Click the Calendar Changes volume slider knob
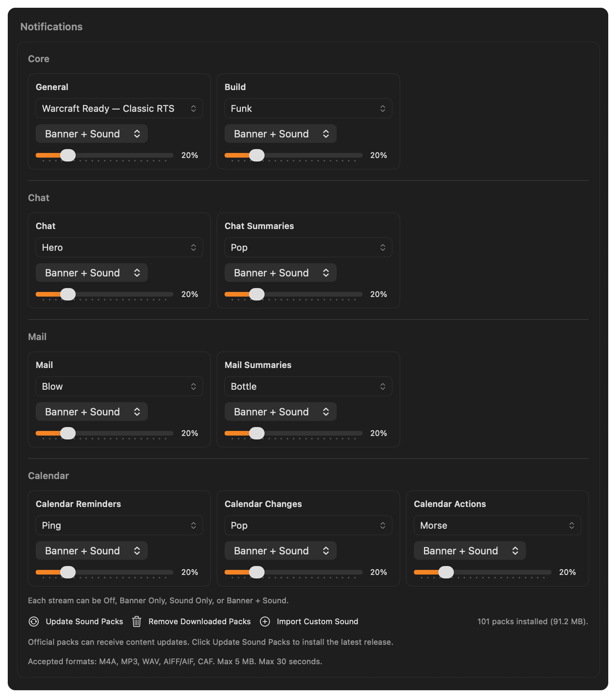Viewport: 616px width, 698px height. (257, 572)
